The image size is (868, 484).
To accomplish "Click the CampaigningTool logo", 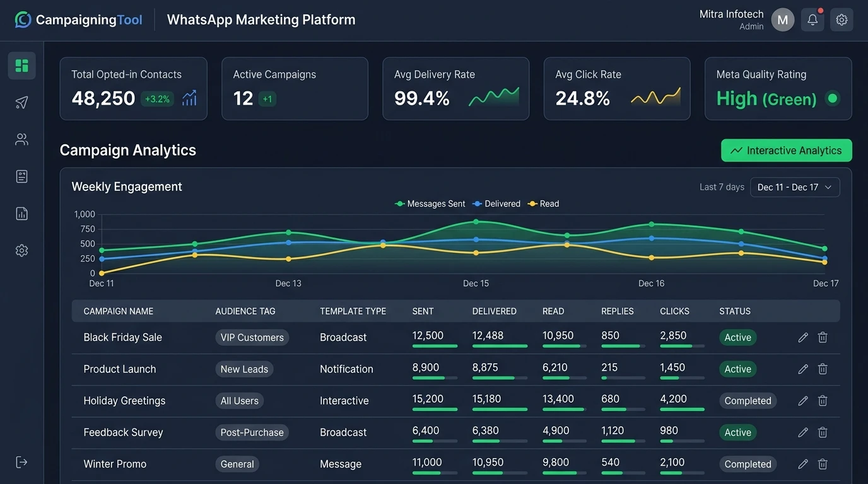I will click(79, 20).
